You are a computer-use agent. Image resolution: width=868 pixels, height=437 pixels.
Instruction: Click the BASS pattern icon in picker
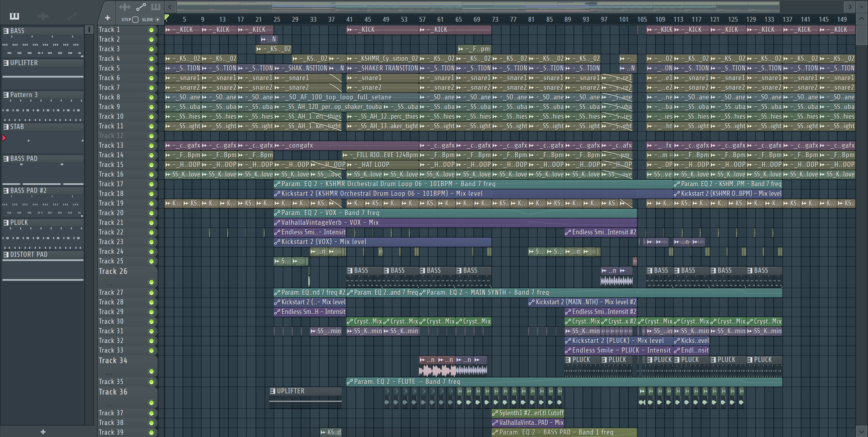[x=6, y=31]
